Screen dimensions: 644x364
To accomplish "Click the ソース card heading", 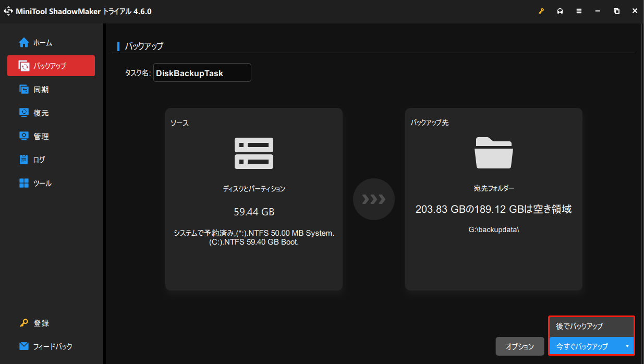I will point(179,123).
